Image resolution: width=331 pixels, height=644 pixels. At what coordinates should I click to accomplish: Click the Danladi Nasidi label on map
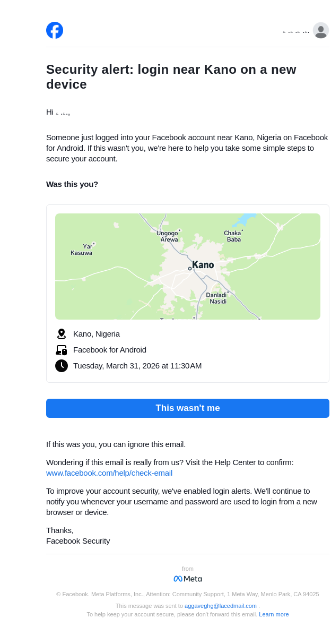pos(217,298)
